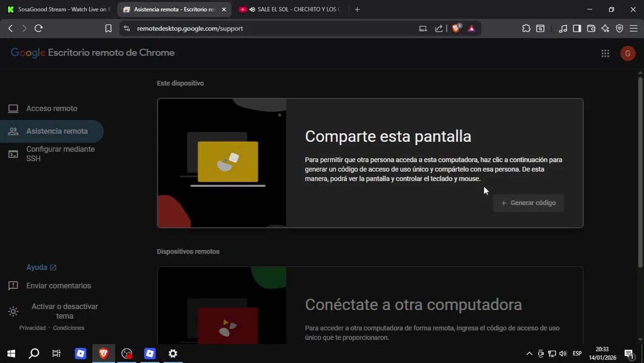The image size is (644, 363).
Task: Open the volume speaker tray icon
Action: coord(563,353)
